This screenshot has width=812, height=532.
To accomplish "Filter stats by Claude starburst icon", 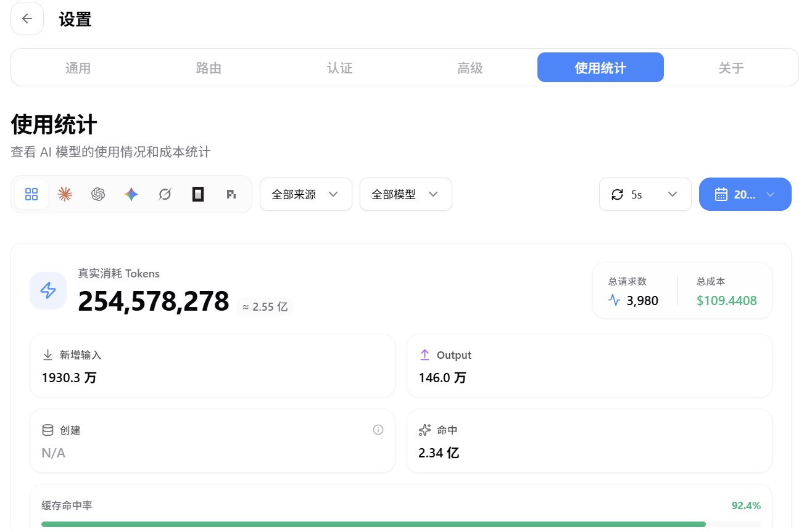I will (x=65, y=194).
